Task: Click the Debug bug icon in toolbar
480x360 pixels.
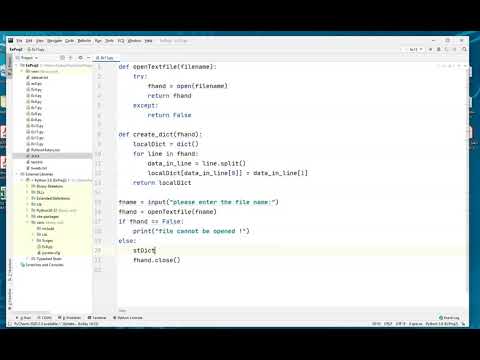Action: point(439,49)
